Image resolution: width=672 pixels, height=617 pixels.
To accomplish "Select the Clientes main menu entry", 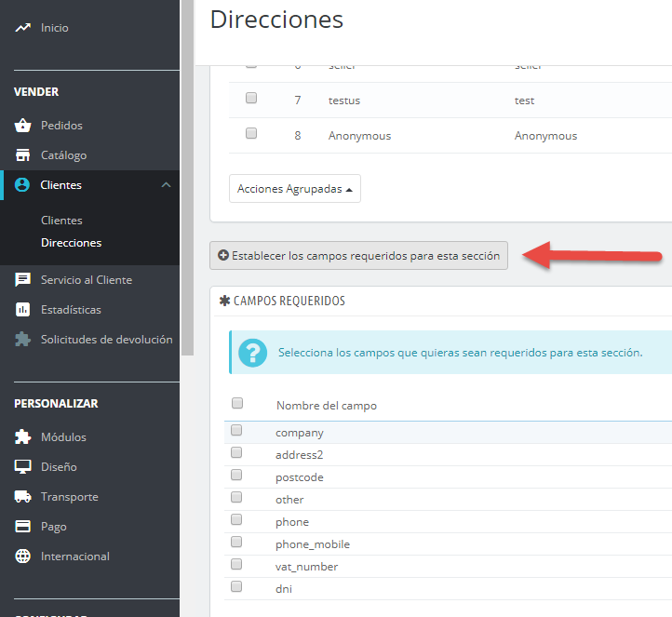I will [x=60, y=185].
